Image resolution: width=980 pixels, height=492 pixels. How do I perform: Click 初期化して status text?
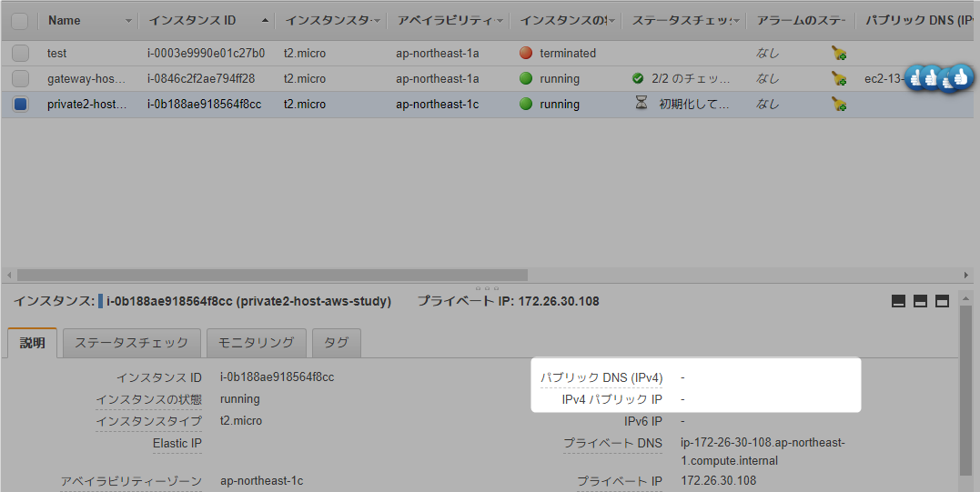click(693, 105)
